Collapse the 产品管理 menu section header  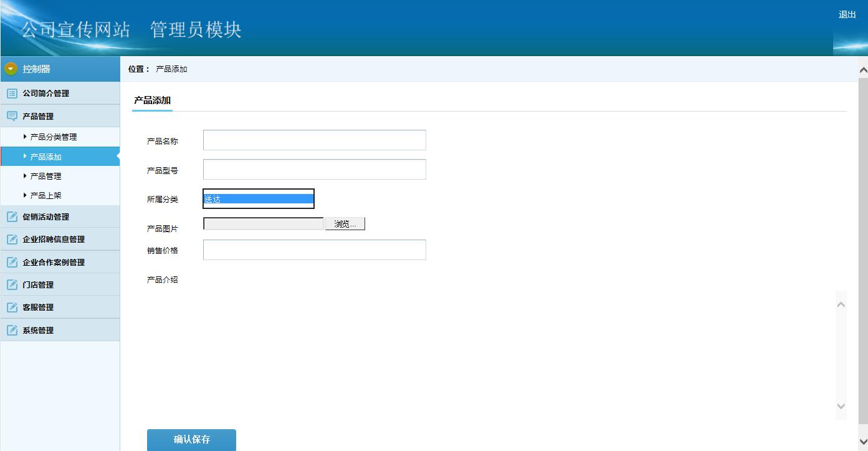[x=60, y=116]
